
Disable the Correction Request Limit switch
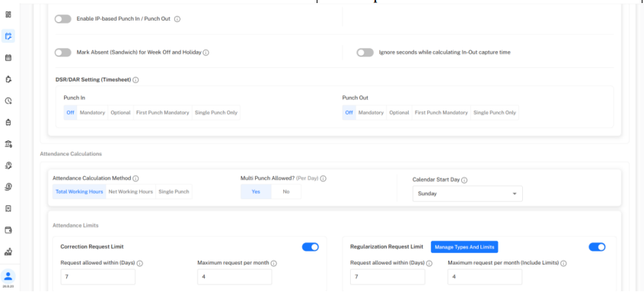[311, 247]
